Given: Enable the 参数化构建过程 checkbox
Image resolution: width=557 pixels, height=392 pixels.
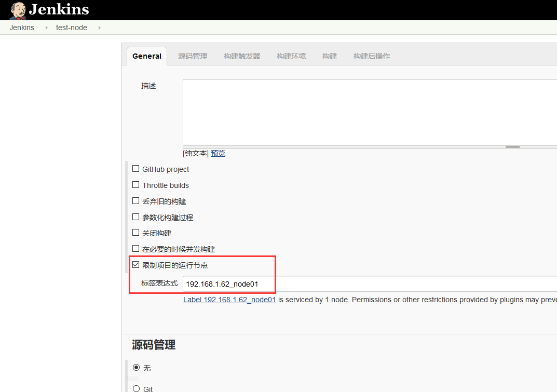Looking at the screenshot, I should [x=135, y=217].
